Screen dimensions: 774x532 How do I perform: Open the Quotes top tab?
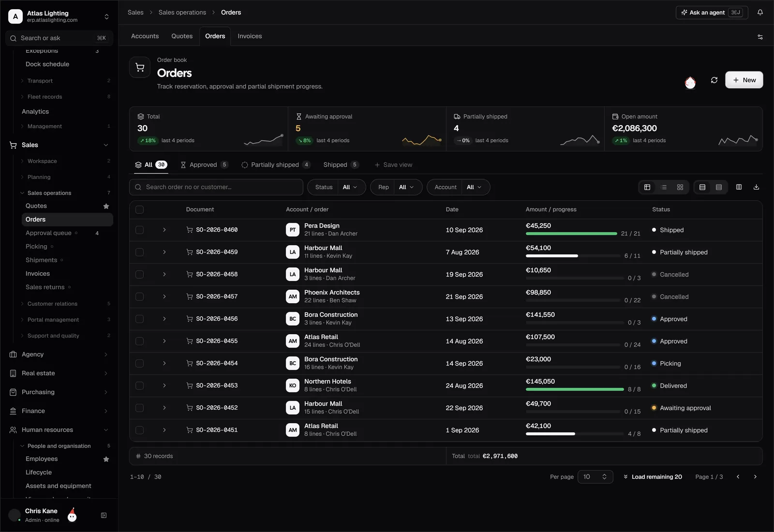tap(182, 36)
